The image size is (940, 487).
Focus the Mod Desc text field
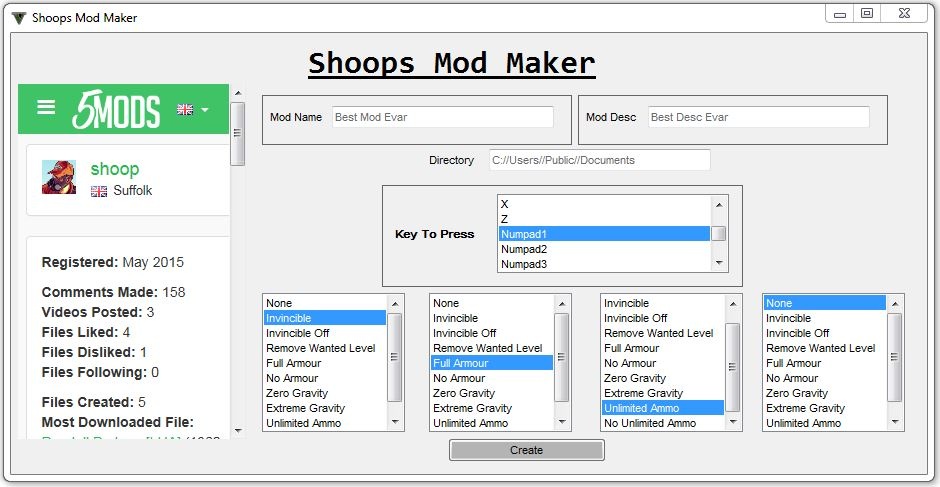click(758, 117)
